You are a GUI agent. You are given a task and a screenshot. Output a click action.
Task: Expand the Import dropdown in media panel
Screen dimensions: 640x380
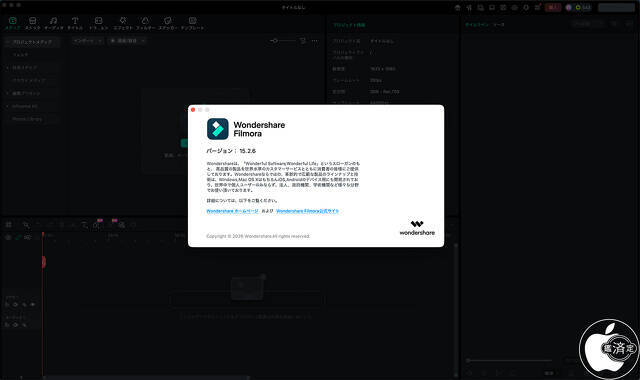pos(88,41)
